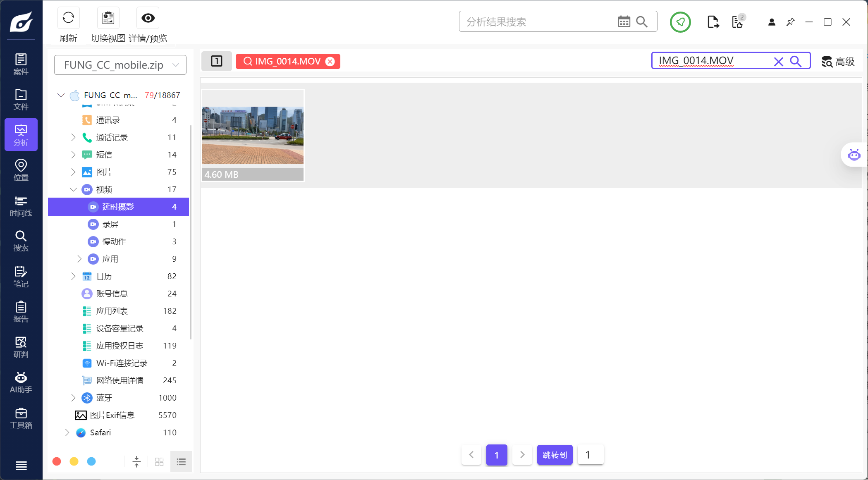Open the AI Assistant (AI助手) in sidebar
The width and height of the screenshot is (868, 480).
(21, 382)
